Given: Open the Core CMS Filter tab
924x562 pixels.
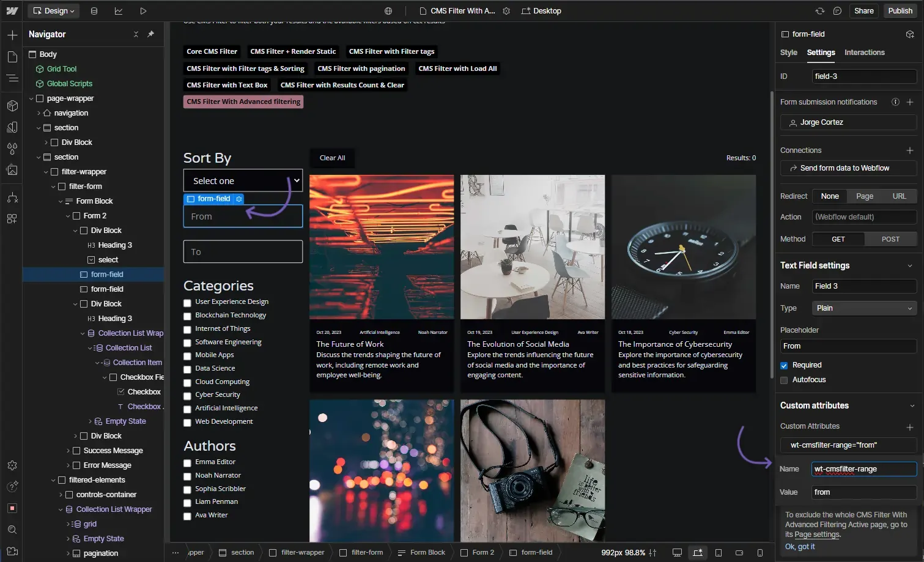Looking at the screenshot, I should [x=212, y=51].
